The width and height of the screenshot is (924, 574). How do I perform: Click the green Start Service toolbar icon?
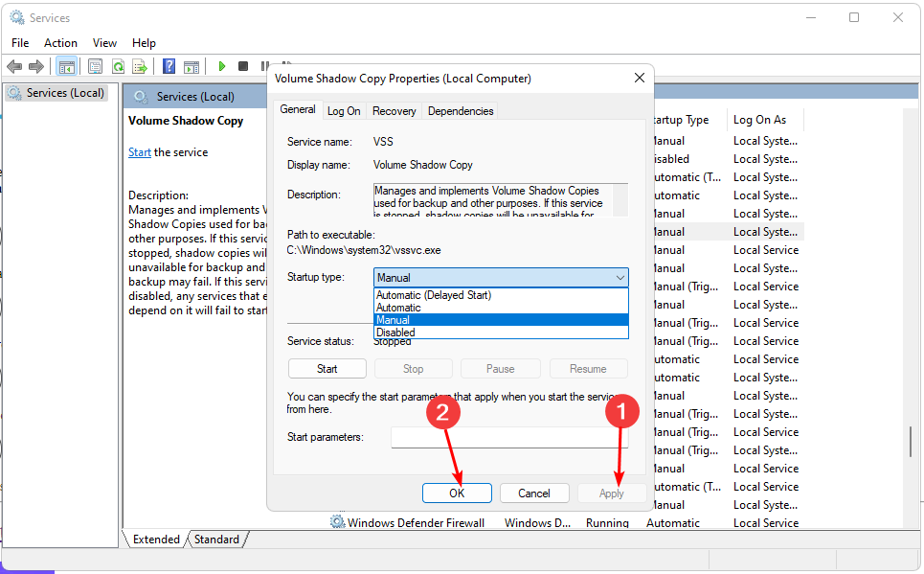pos(221,66)
